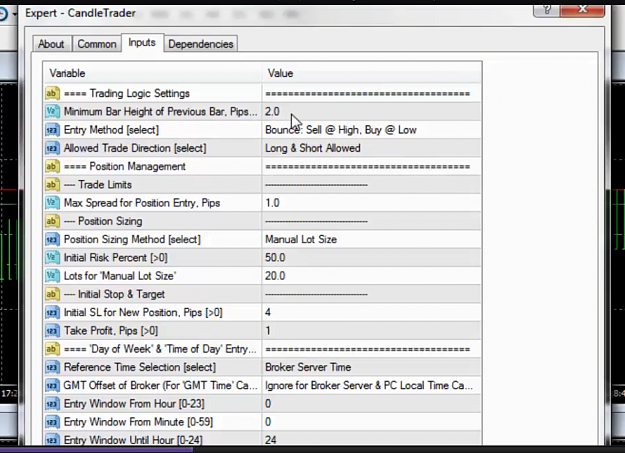The height and width of the screenshot is (453, 625).
Task: Open Entry Method value Bounce: Sell @ High
Action: [x=371, y=130]
